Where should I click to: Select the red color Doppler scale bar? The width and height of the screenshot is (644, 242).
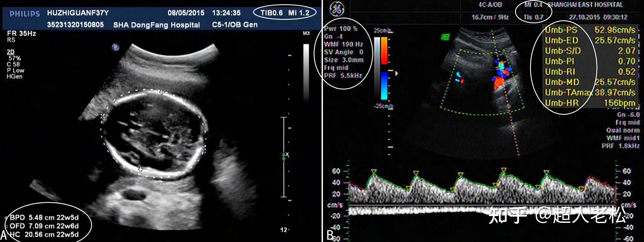[x=384, y=51]
